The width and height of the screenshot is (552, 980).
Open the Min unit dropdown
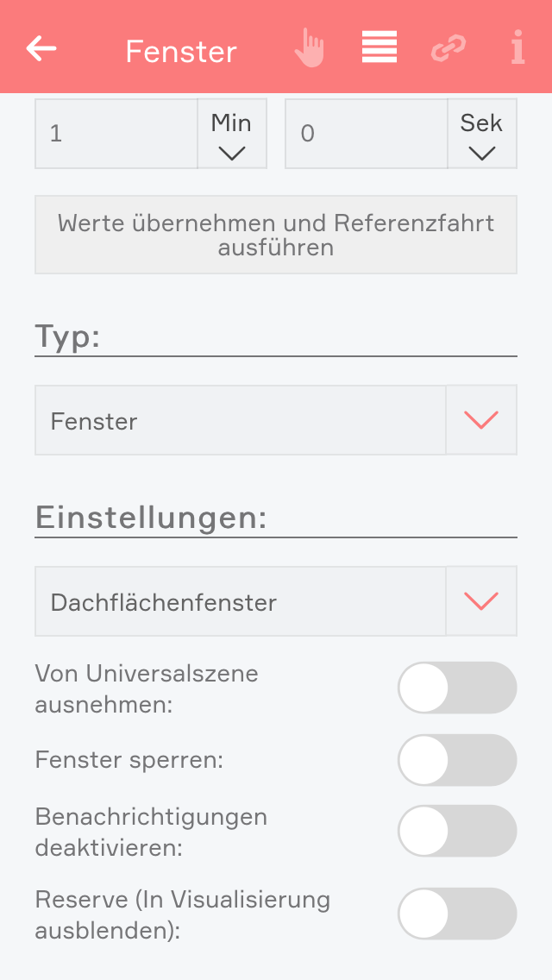232,135
